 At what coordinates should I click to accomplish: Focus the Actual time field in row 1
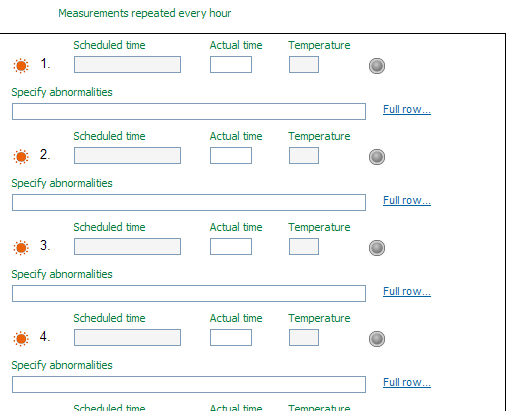click(231, 64)
